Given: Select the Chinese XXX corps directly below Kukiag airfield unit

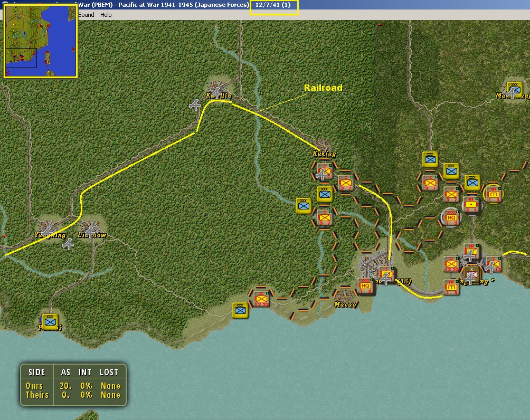Looking at the screenshot, I should tap(325, 194).
